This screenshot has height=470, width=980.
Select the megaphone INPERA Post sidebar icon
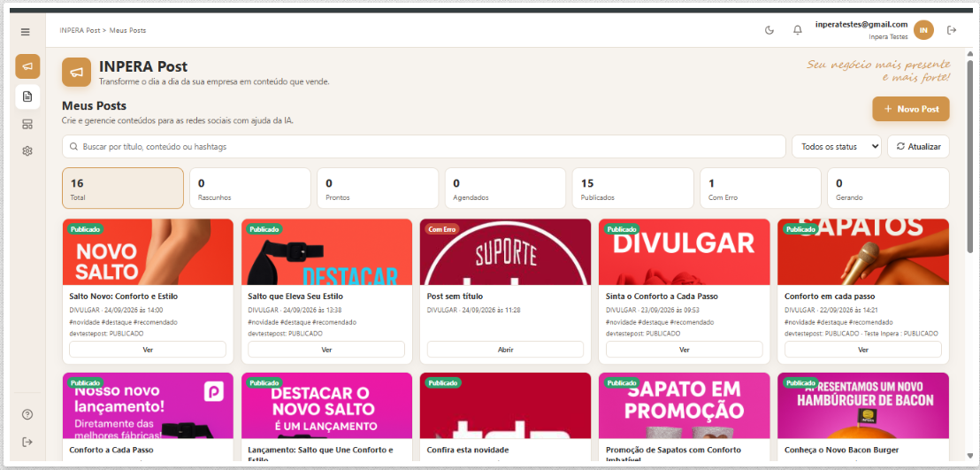point(27,66)
